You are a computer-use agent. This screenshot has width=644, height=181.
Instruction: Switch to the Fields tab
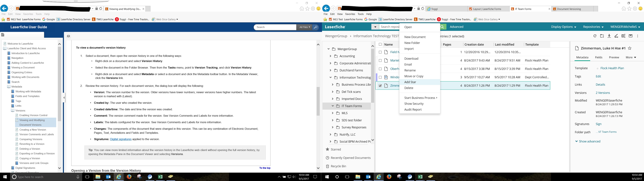pyautogui.click(x=599, y=57)
